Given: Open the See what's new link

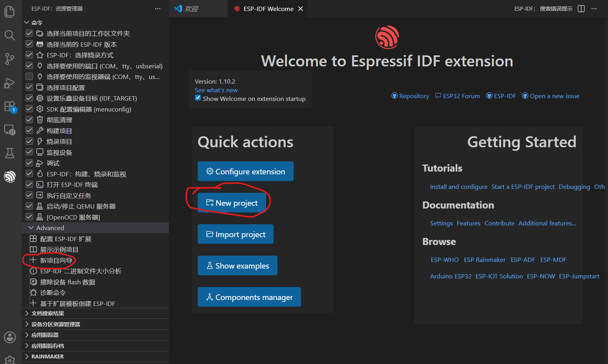Looking at the screenshot, I should pos(216,90).
